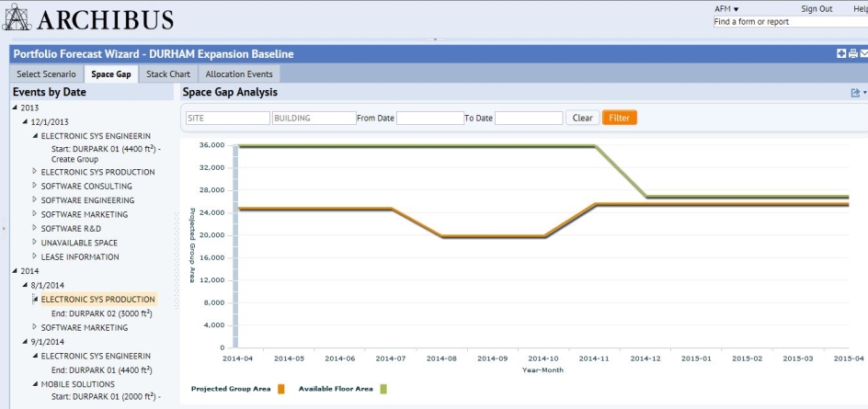Collapse the 9/1/2014 date node
The width and height of the screenshot is (868, 409).
(x=25, y=342)
